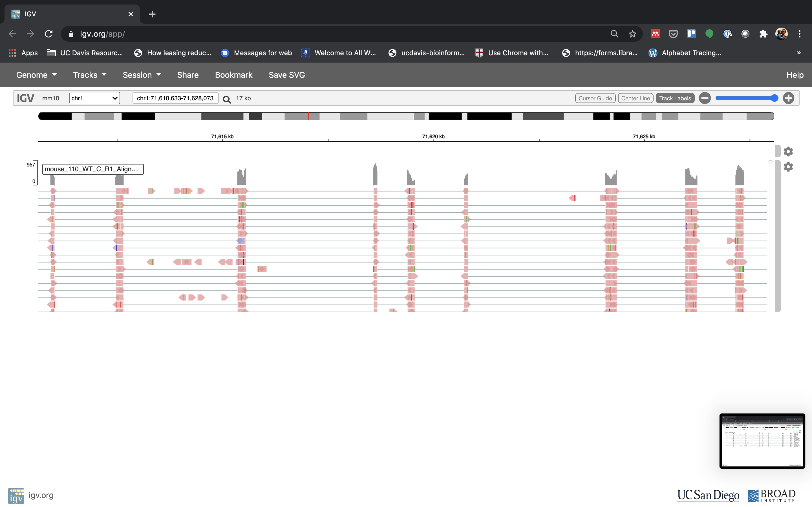812x507 pixels.
Task: Click the locus search magnifier icon
Action: (227, 99)
